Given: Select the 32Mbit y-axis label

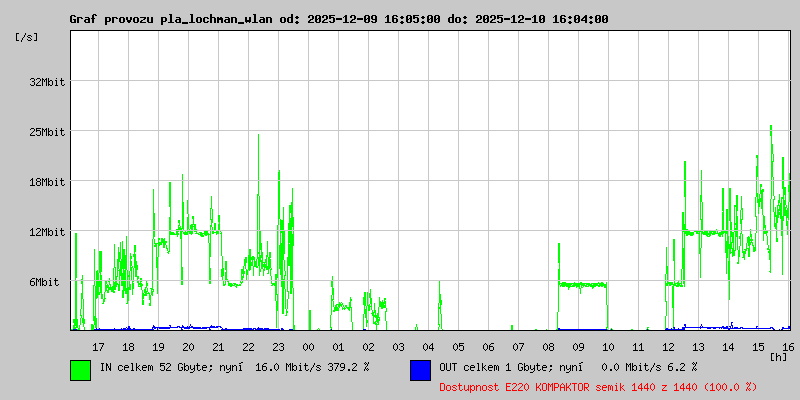Looking at the screenshot, I should (47, 82).
